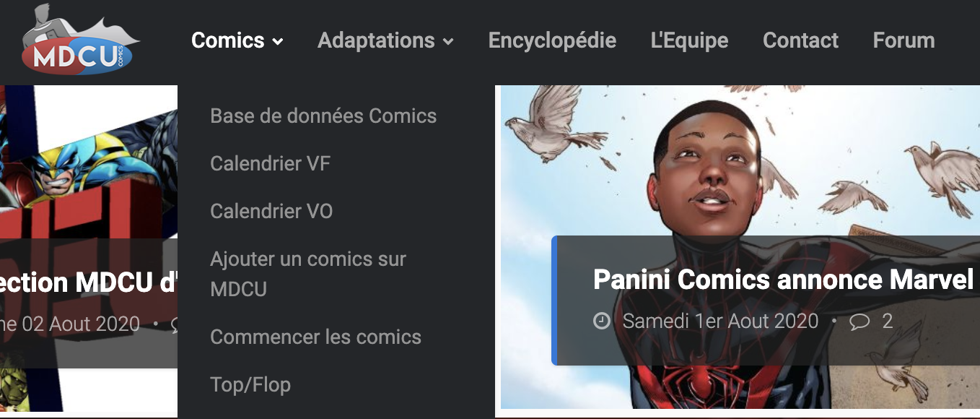Select Ajouter un comics sur MDCU
This screenshot has height=419, width=980.
tap(308, 274)
